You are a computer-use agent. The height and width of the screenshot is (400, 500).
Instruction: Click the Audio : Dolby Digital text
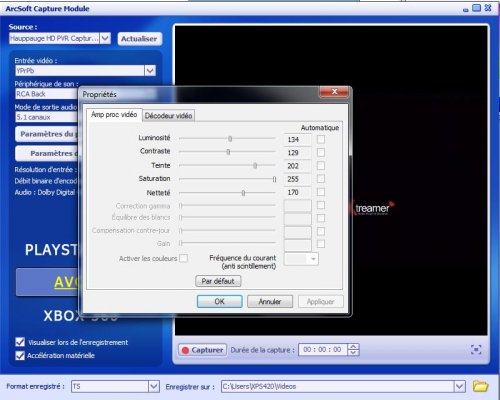click(x=45, y=192)
